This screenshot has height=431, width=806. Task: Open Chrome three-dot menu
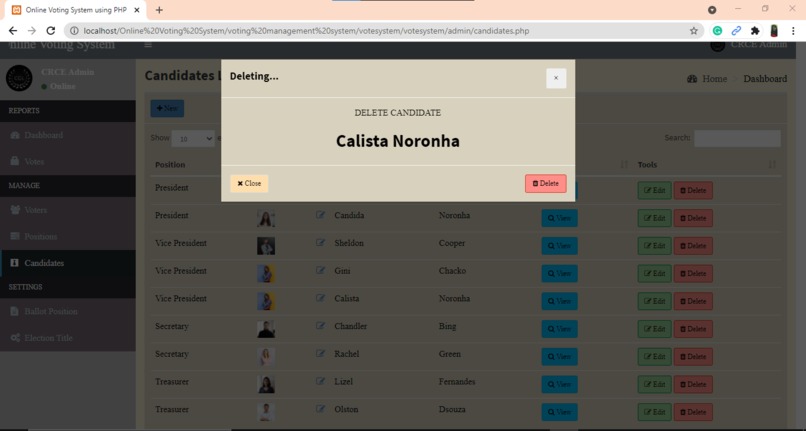coord(793,31)
